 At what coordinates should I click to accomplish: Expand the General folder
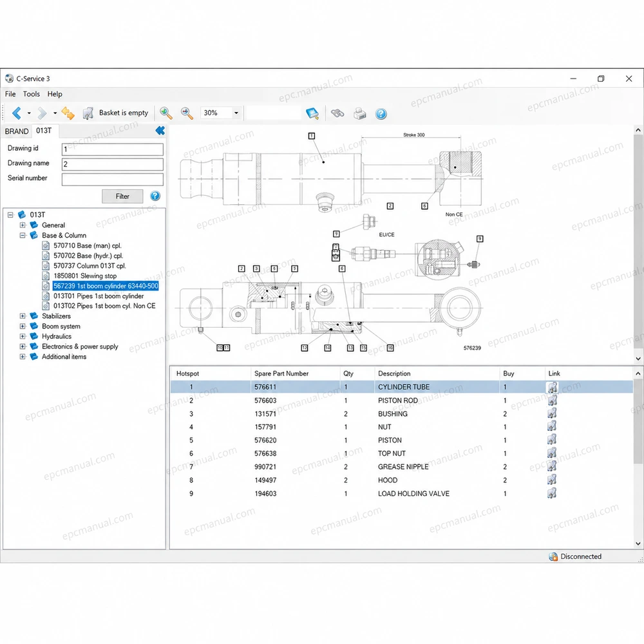coord(23,225)
